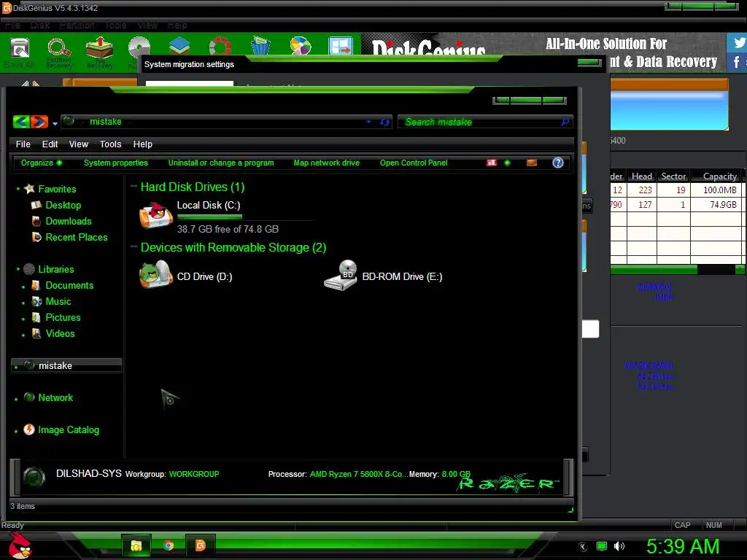Screen dimensions: 747x560
Task: Select the BD-ROM Drive (E:) icon
Action: pos(340,275)
